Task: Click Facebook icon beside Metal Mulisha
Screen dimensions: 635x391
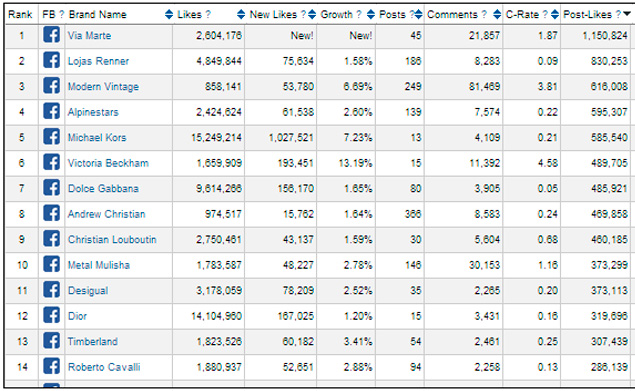Action: [x=51, y=265]
